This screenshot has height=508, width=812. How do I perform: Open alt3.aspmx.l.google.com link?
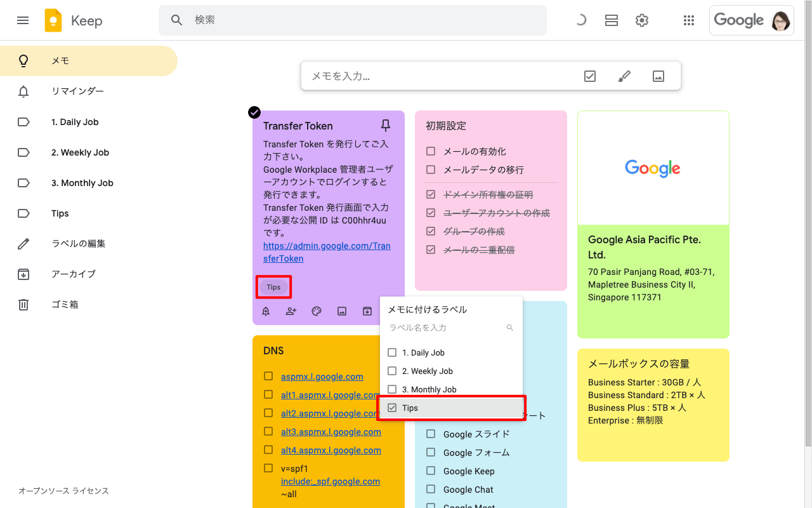(331, 432)
